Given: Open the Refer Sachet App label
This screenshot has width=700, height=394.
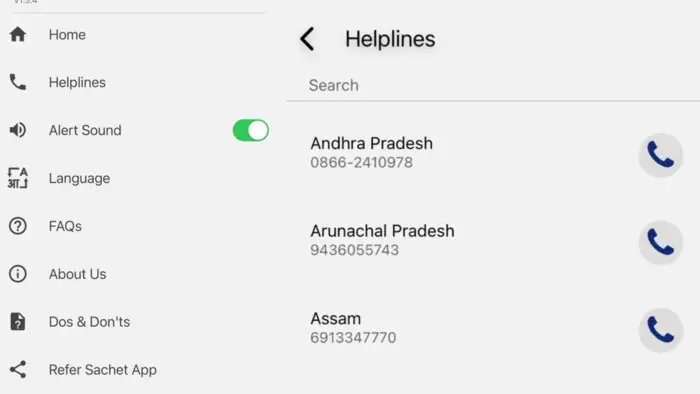Looking at the screenshot, I should coord(103,370).
